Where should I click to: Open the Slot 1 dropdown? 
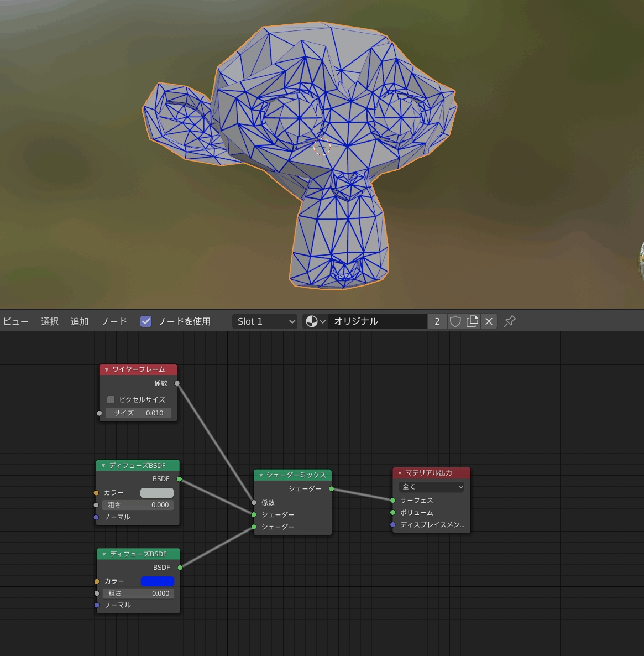pos(265,321)
